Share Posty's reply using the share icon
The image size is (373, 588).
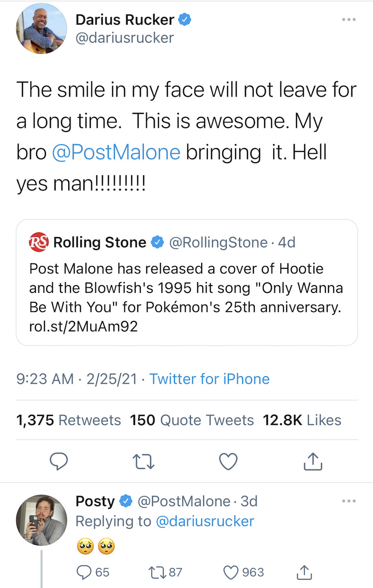(x=304, y=572)
